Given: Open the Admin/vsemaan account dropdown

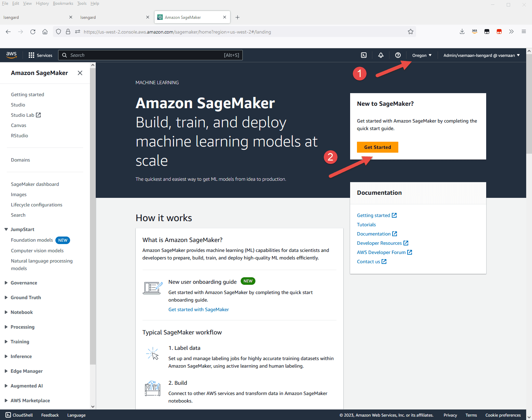Looking at the screenshot, I should (x=482, y=55).
